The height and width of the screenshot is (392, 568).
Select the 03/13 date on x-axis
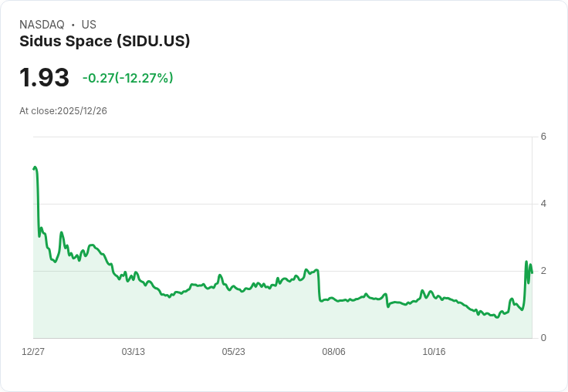134,352
